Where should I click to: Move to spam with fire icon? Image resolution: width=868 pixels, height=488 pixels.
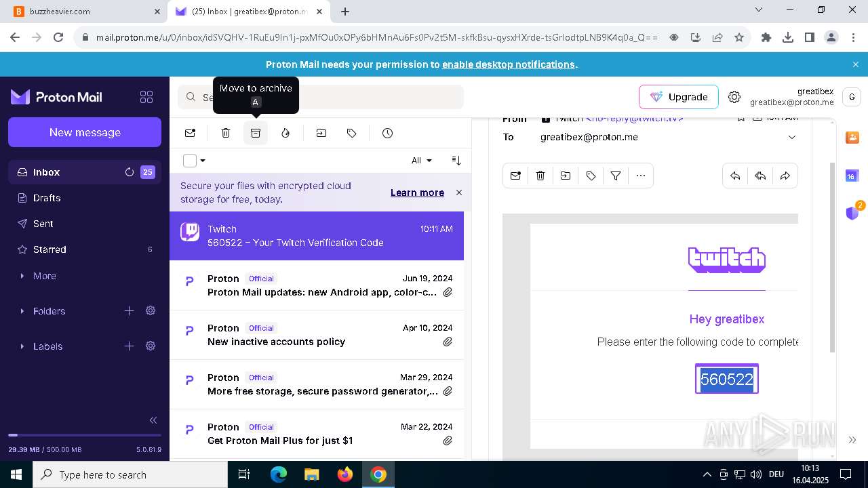(x=285, y=133)
